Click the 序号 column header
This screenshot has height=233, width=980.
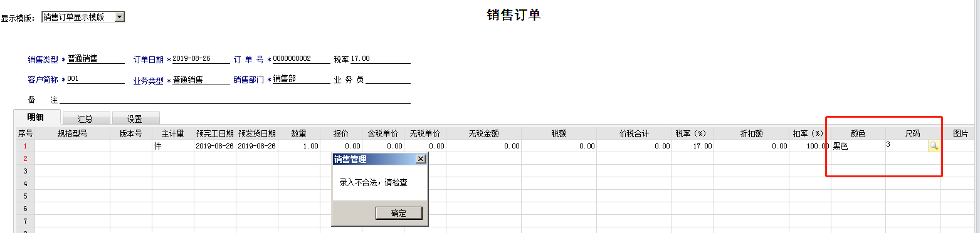pos(25,133)
